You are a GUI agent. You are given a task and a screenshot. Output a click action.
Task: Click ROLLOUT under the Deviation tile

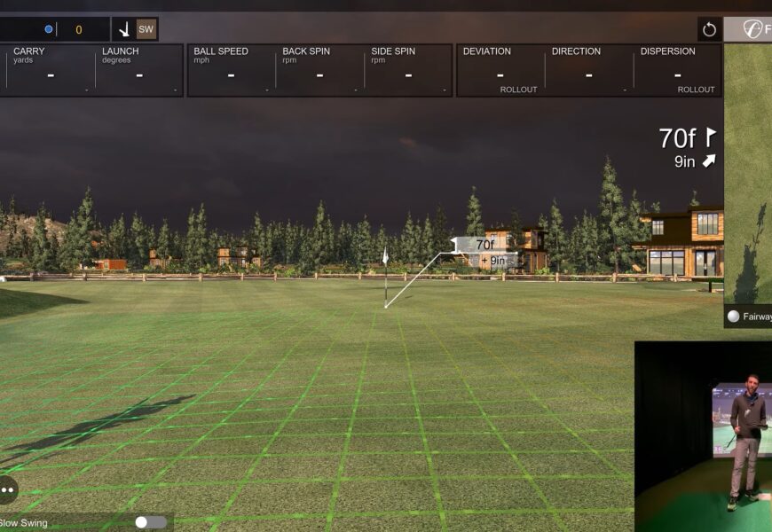click(518, 90)
